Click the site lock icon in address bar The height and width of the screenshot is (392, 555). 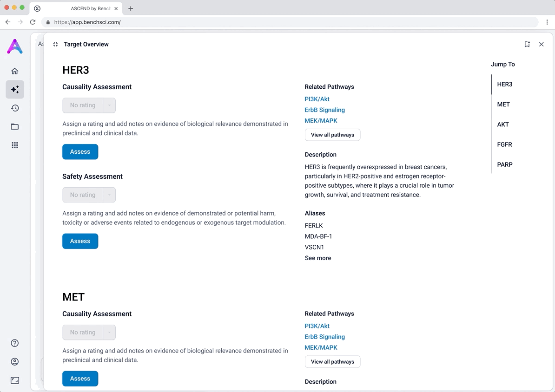(x=48, y=22)
